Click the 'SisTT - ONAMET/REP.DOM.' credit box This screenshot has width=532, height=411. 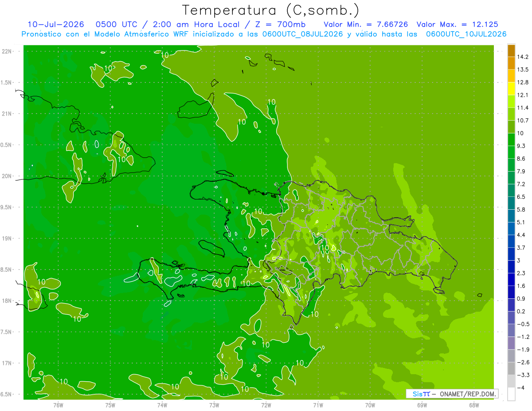coord(452,394)
